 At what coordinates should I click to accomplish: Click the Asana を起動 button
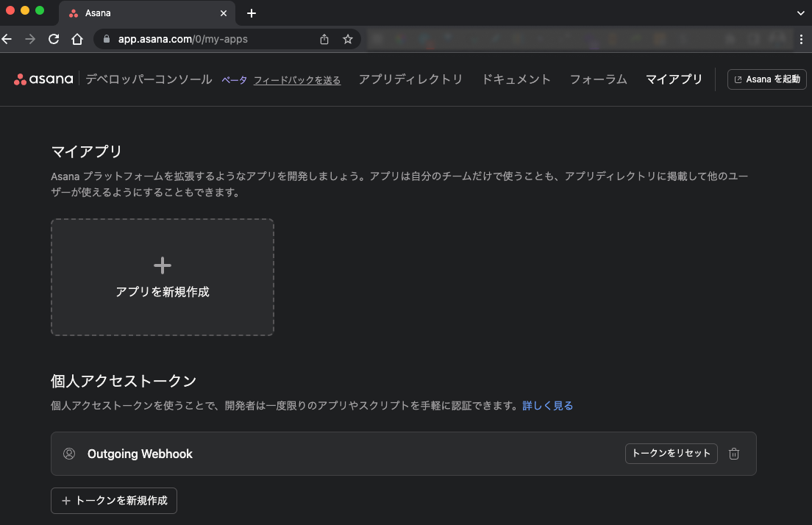click(767, 79)
